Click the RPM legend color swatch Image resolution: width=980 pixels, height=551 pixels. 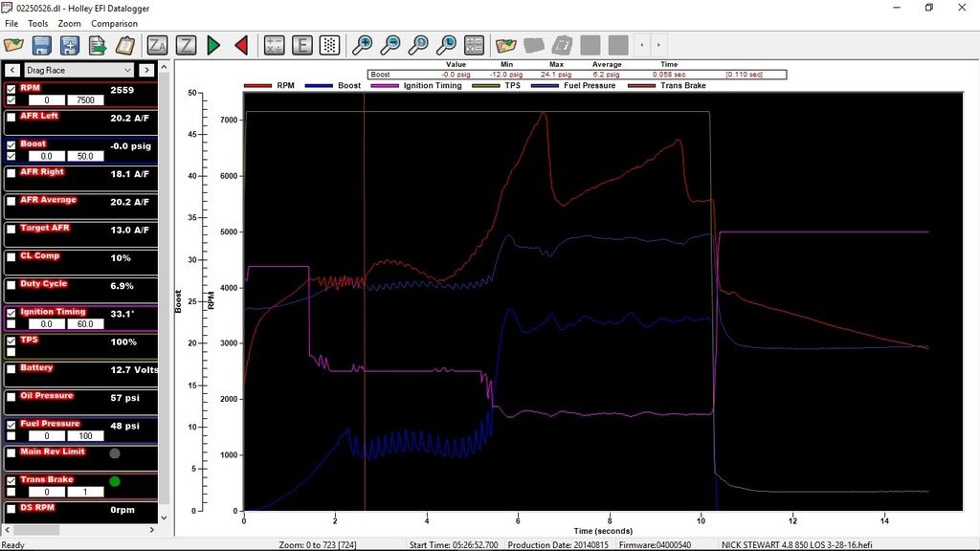coord(257,85)
